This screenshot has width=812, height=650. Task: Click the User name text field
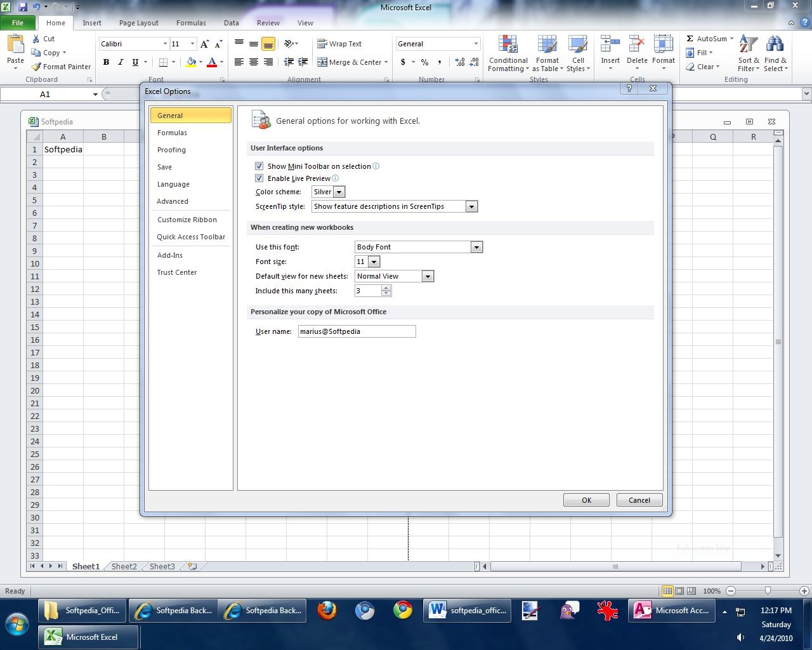(x=357, y=331)
